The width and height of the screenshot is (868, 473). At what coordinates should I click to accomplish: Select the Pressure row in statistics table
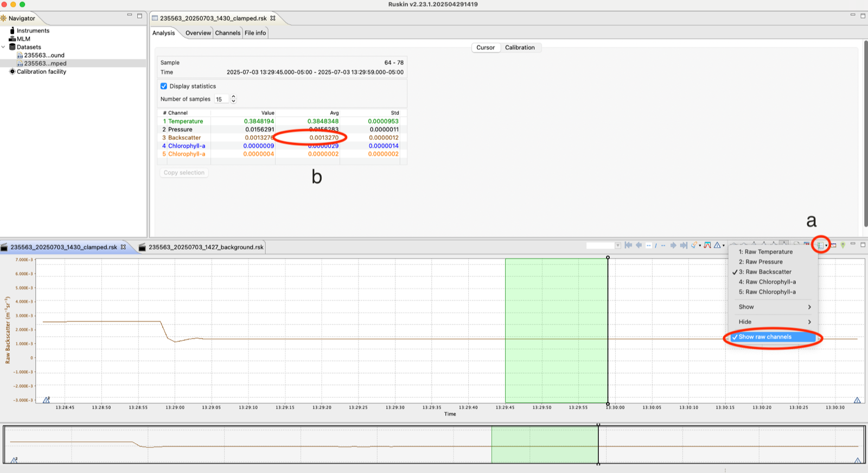click(282, 129)
